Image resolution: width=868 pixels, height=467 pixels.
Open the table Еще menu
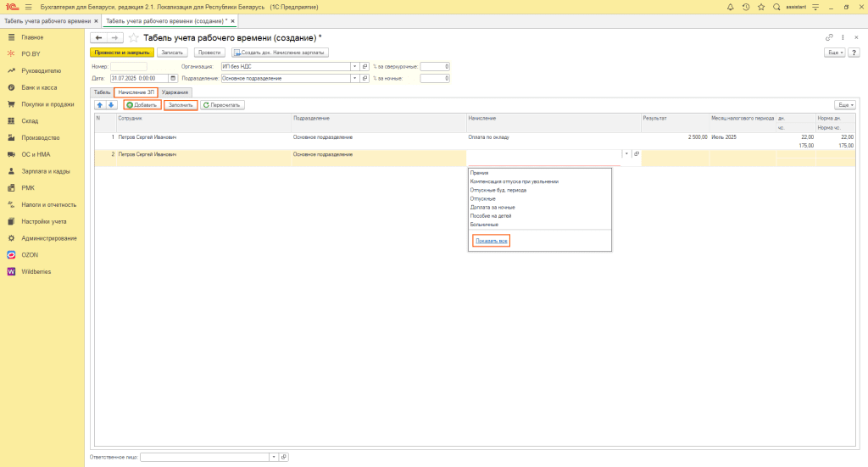pyautogui.click(x=845, y=105)
